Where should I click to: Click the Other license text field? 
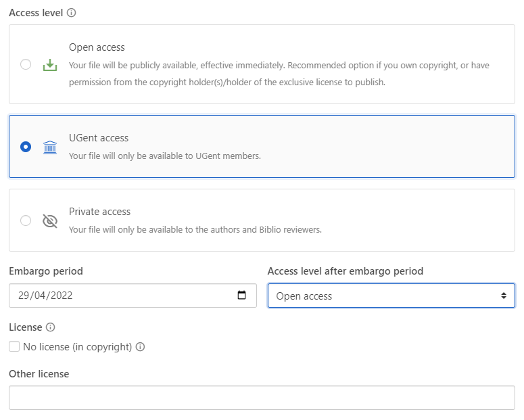click(262, 398)
